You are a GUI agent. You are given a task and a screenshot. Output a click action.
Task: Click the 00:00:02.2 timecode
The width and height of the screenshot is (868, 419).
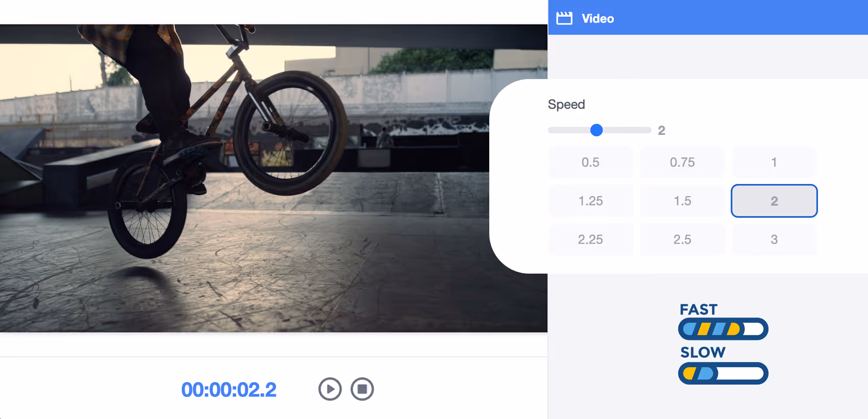[229, 390]
